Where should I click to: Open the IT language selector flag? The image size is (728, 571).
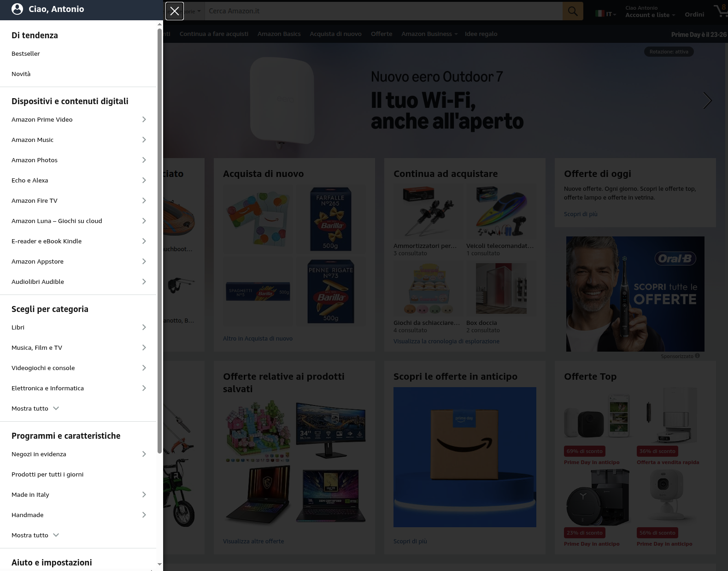click(605, 14)
